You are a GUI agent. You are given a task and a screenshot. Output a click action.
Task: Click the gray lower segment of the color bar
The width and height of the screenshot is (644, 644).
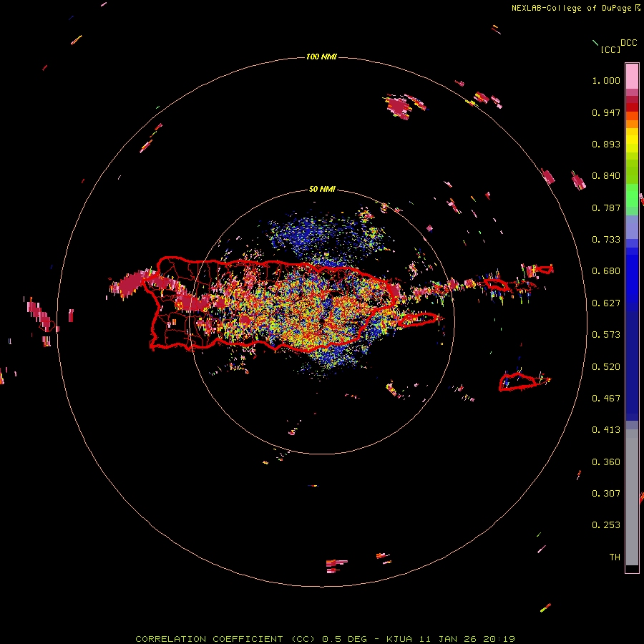tap(632, 497)
